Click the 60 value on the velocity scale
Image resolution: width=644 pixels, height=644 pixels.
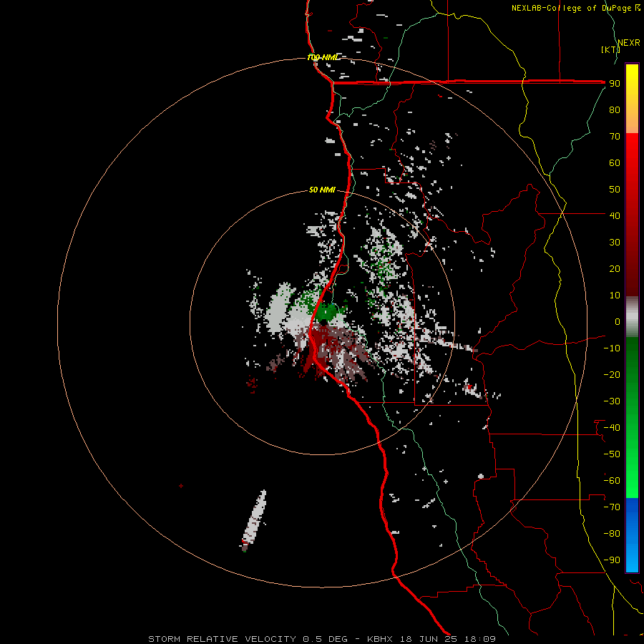click(615, 163)
